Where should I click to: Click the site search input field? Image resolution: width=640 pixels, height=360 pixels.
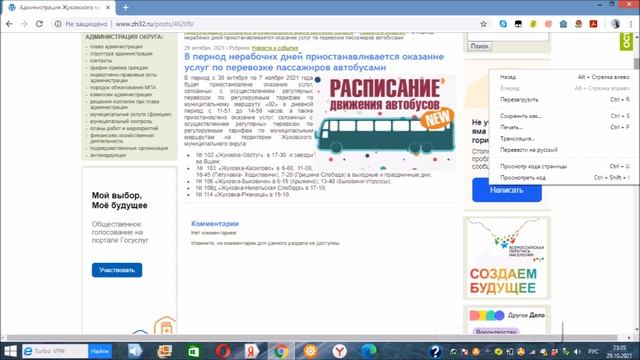tap(508, 36)
